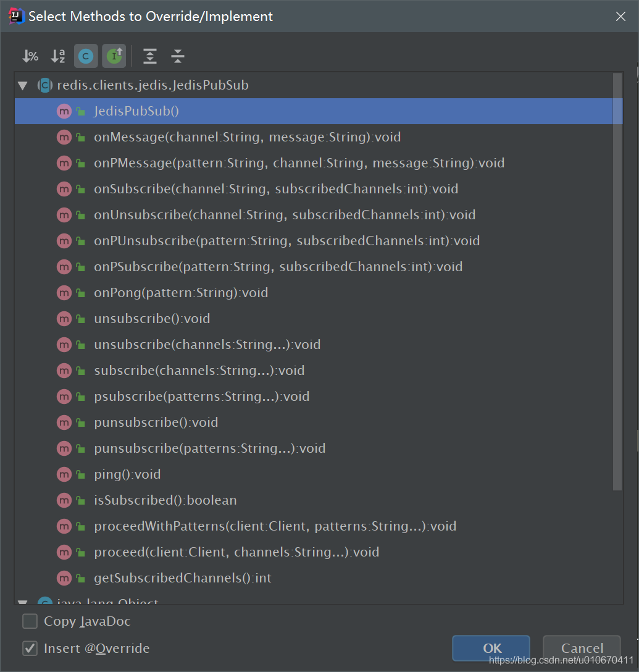Viewport: 639px width, 672px height.
Task: Expand all tree nodes
Action: pyautogui.click(x=150, y=56)
